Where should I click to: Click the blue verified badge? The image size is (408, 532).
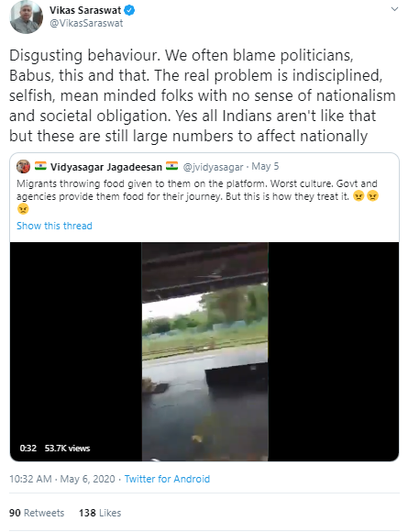tap(129, 10)
